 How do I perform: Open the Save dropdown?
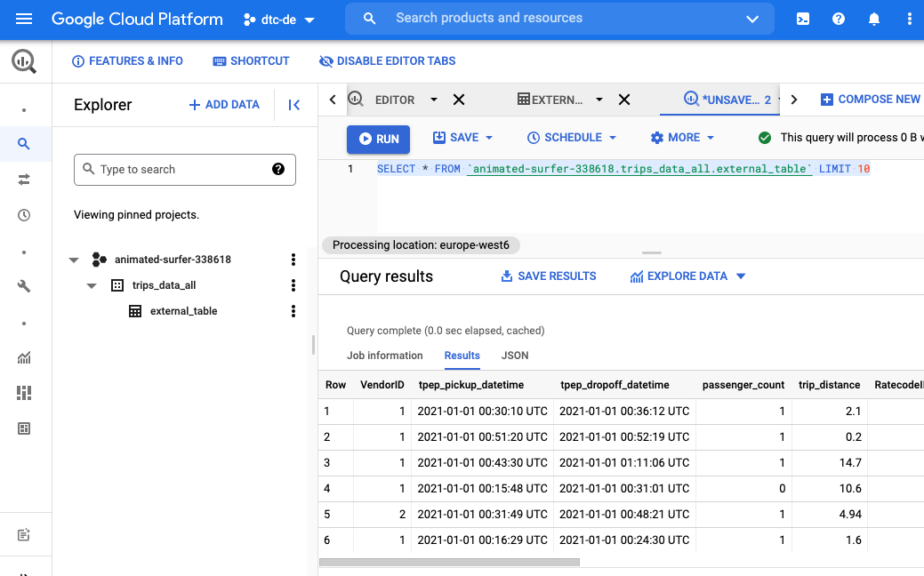click(463, 138)
